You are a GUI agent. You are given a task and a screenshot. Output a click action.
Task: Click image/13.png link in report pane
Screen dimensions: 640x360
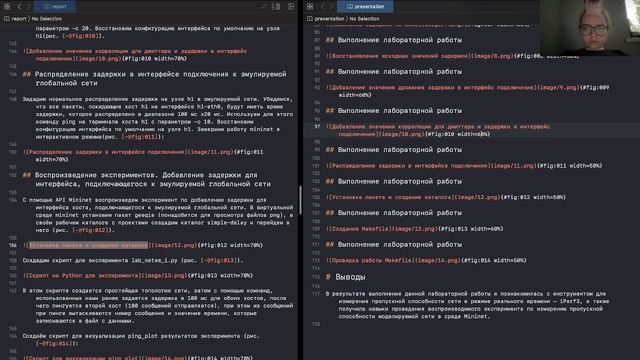click(x=165, y=276)
